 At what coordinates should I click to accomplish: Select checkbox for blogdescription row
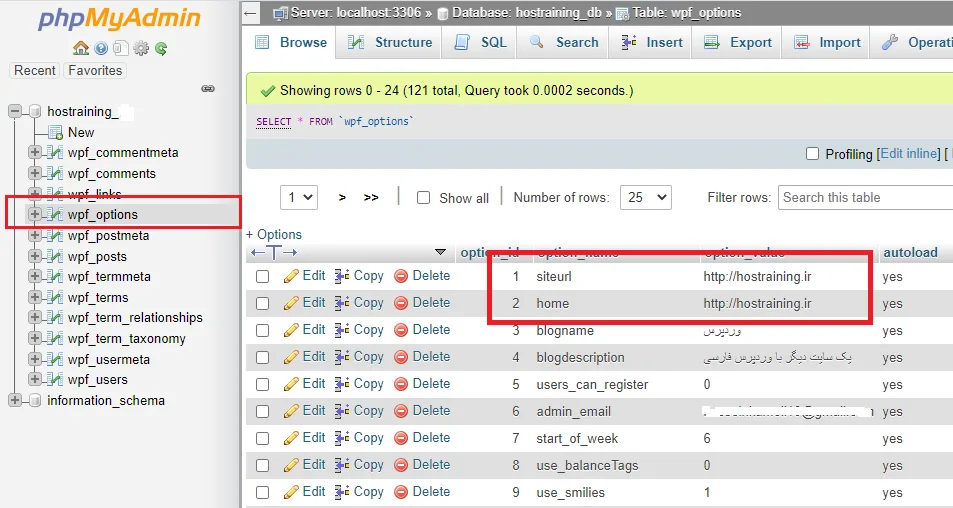[x=263, y=357]
